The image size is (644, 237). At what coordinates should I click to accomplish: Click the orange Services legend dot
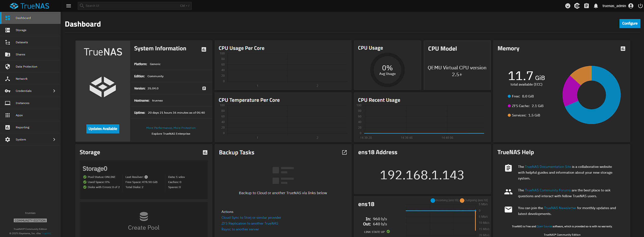tap(509, 115)
